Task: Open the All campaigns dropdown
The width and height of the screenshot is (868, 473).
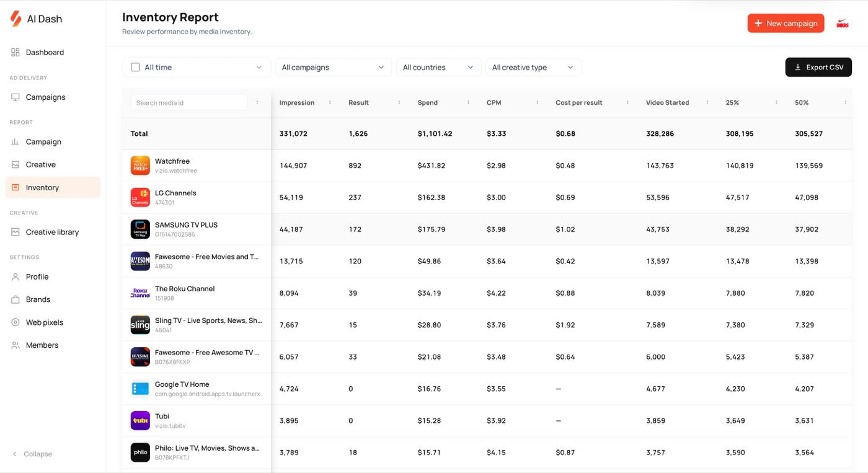Action: [334, 68]
